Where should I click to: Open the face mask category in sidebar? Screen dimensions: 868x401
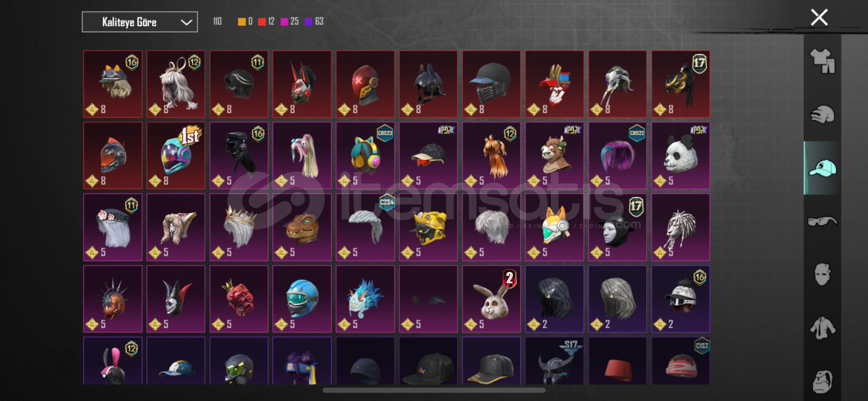[x=822, y=275]
